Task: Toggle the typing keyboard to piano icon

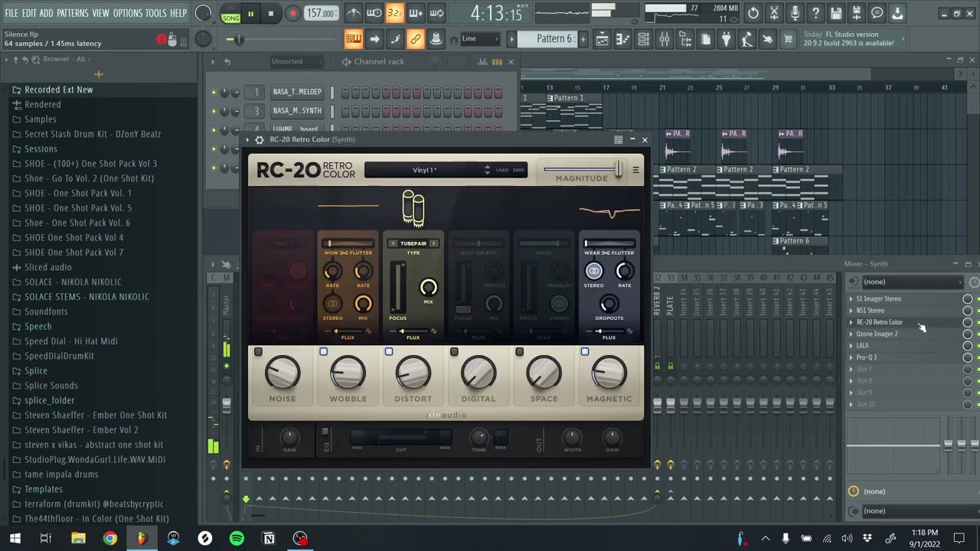Action: click(x=354, y=40)
